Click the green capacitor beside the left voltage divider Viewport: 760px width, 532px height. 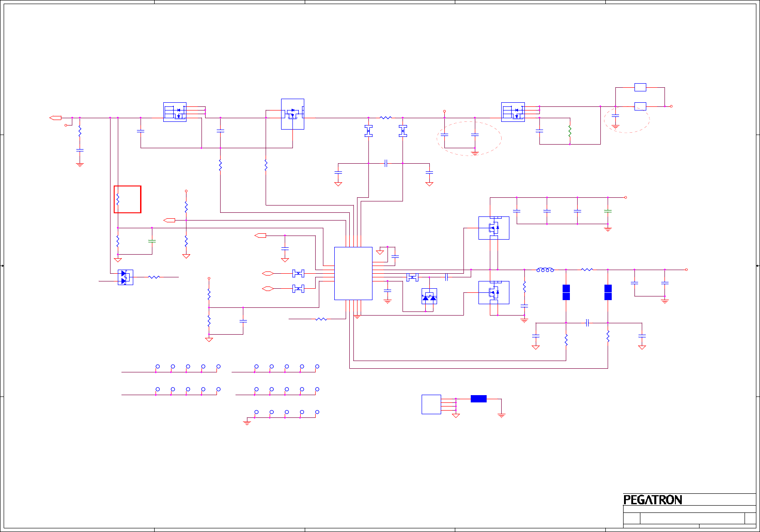tap(152, 241)
